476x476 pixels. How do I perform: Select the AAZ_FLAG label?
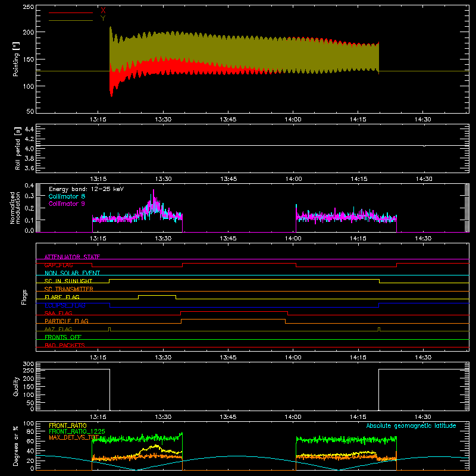58,329
